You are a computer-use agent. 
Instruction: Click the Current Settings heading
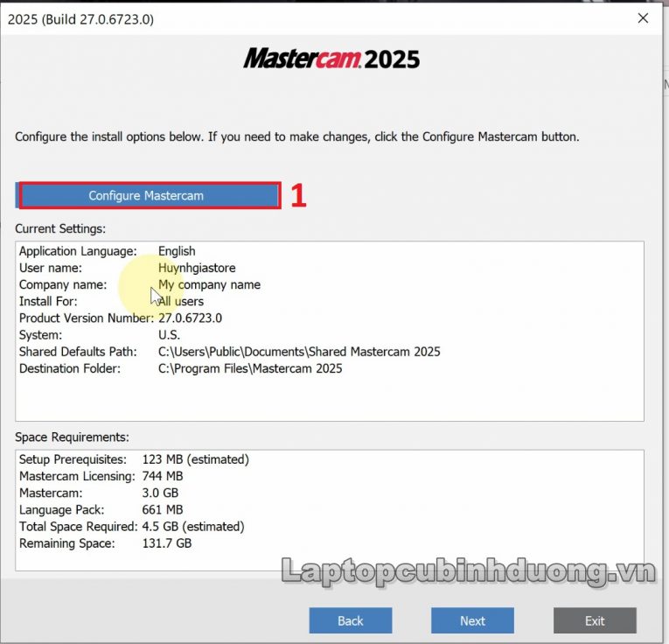click(x=60, y=228)
